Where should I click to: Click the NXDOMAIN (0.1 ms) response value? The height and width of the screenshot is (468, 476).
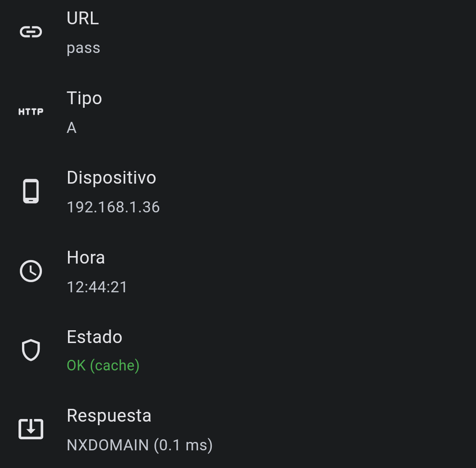[x=139, y=445]
